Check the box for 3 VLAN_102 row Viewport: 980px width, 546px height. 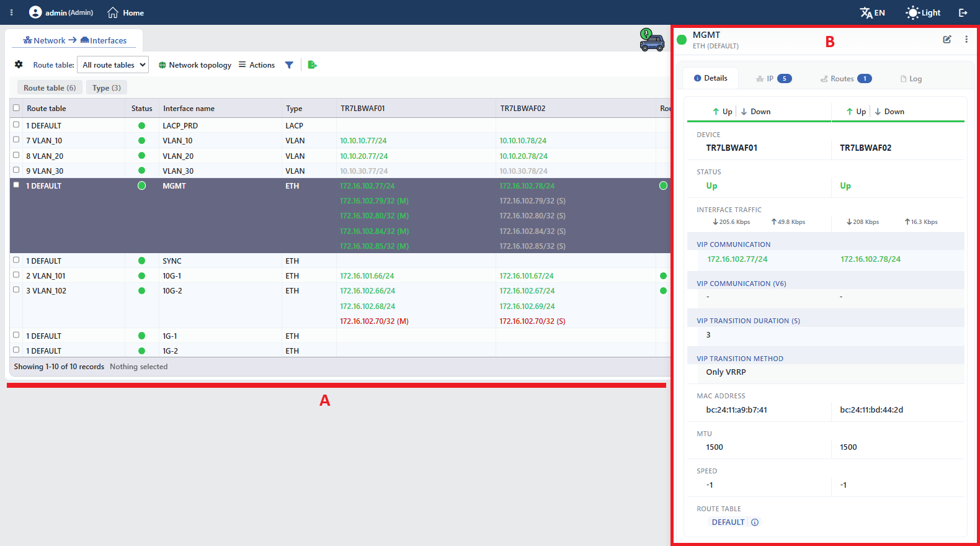click(x=16, y=290)
